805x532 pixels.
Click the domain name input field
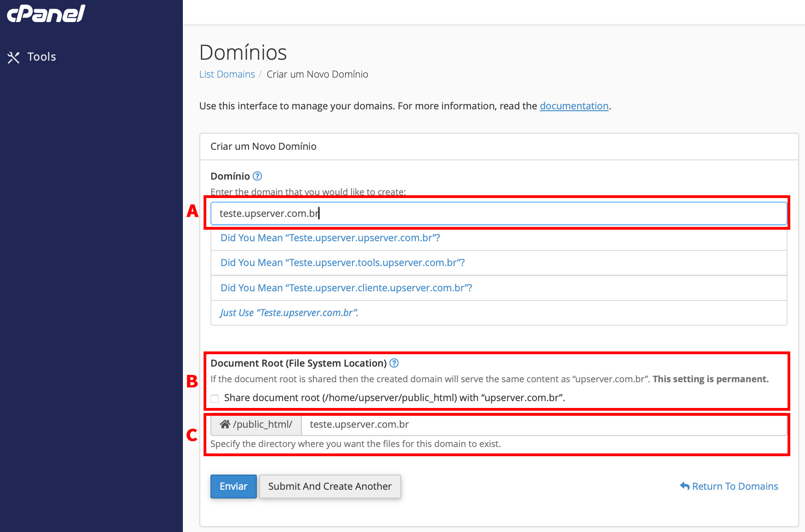(499, 214)
